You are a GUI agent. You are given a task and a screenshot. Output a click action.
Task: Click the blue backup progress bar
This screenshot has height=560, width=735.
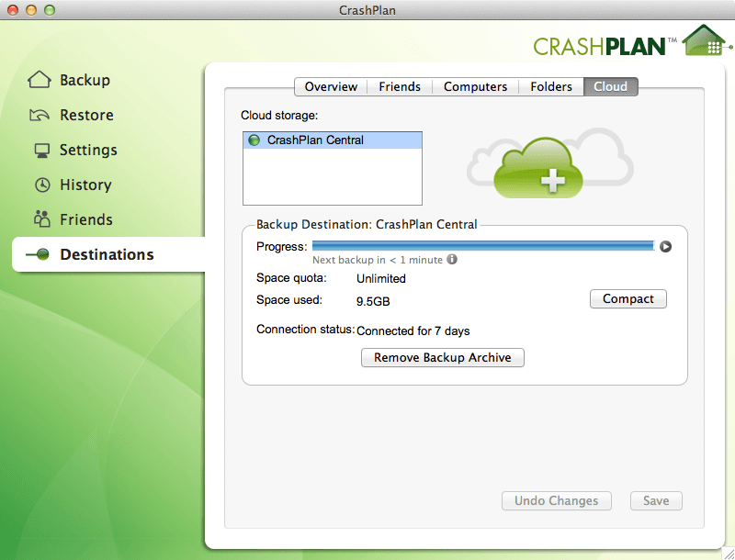coord(483,246)
